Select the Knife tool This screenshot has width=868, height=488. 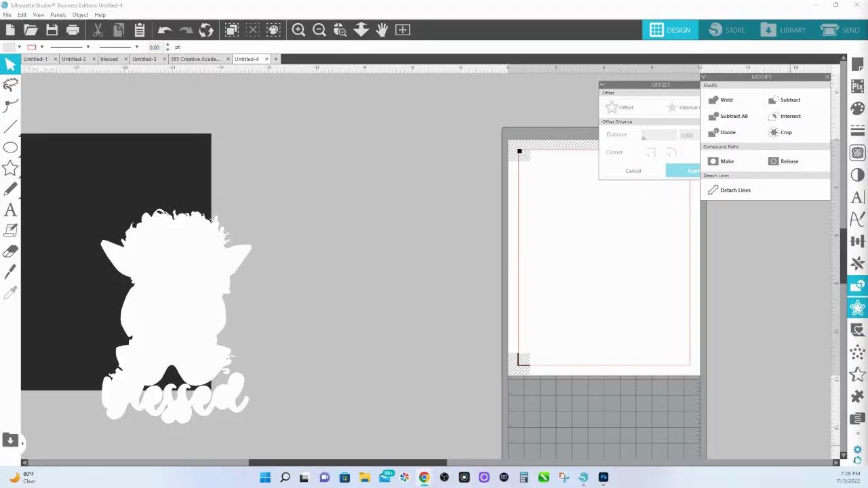10,272
